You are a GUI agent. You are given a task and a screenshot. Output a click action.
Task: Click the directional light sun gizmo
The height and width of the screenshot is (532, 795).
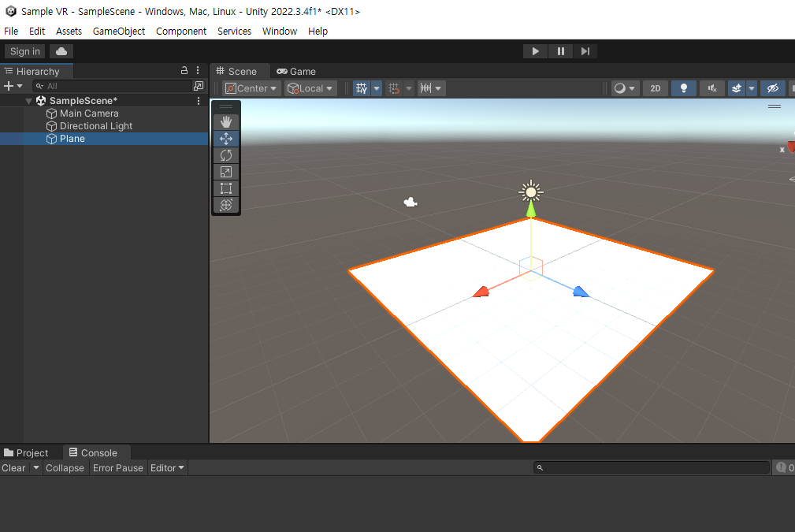click(x=531, y=192)
